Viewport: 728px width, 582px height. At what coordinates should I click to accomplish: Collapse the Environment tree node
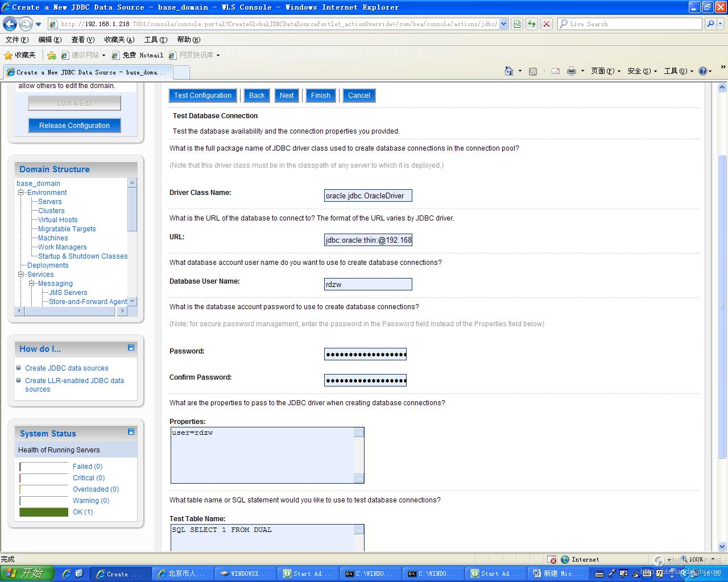[21, 193]
